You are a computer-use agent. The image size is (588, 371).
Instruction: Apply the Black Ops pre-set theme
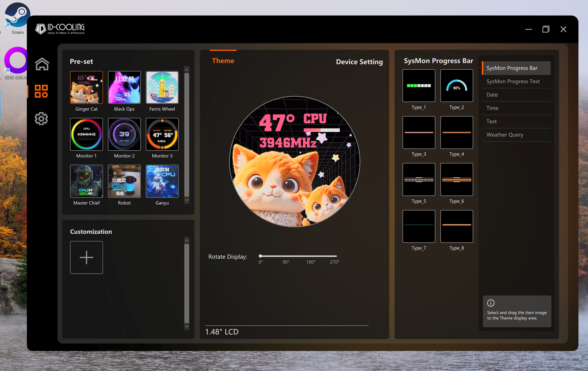pos(124,87)
